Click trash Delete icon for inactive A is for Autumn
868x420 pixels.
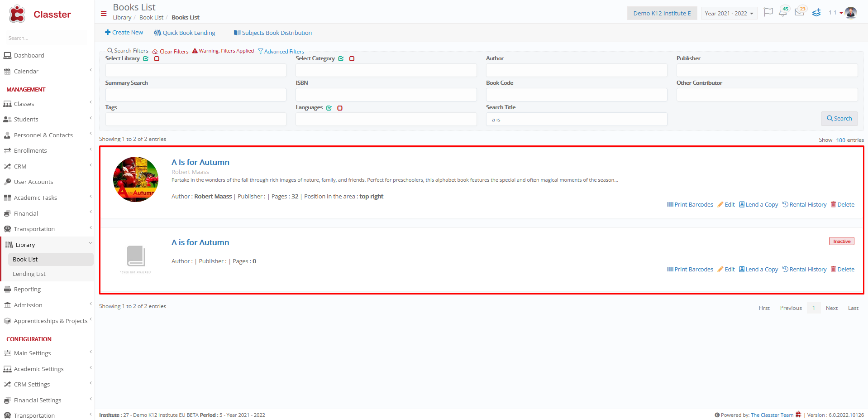(x=833, y=269)
